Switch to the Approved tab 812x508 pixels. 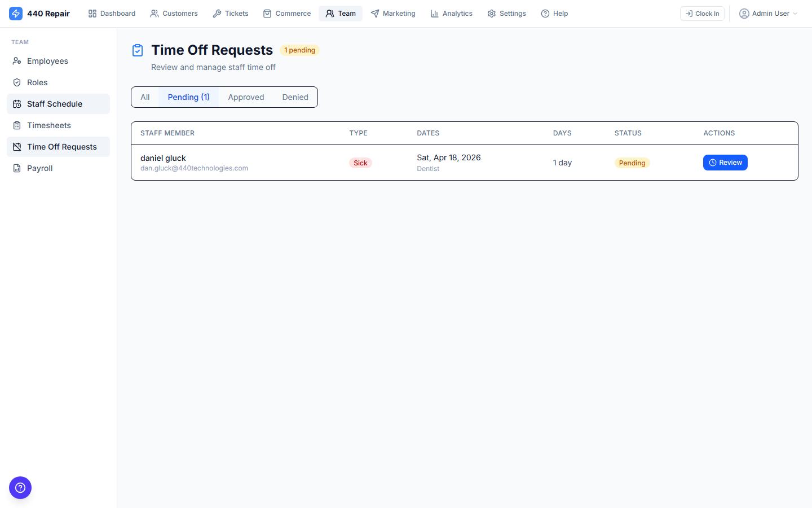246,97
